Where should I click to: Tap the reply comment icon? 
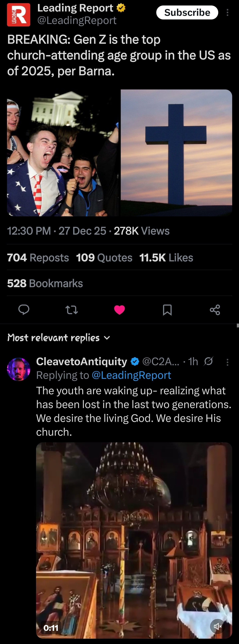[24, 310]
